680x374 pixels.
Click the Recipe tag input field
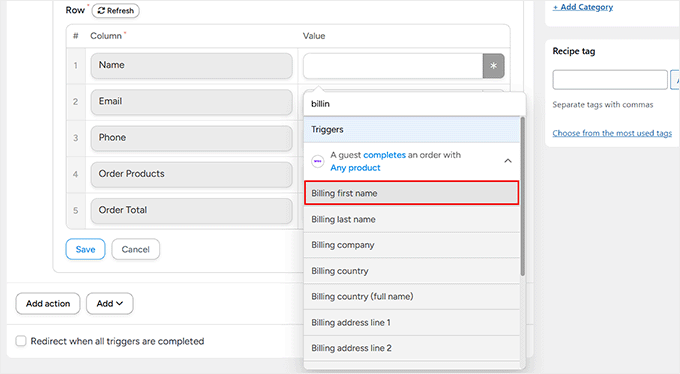(610, 80)
